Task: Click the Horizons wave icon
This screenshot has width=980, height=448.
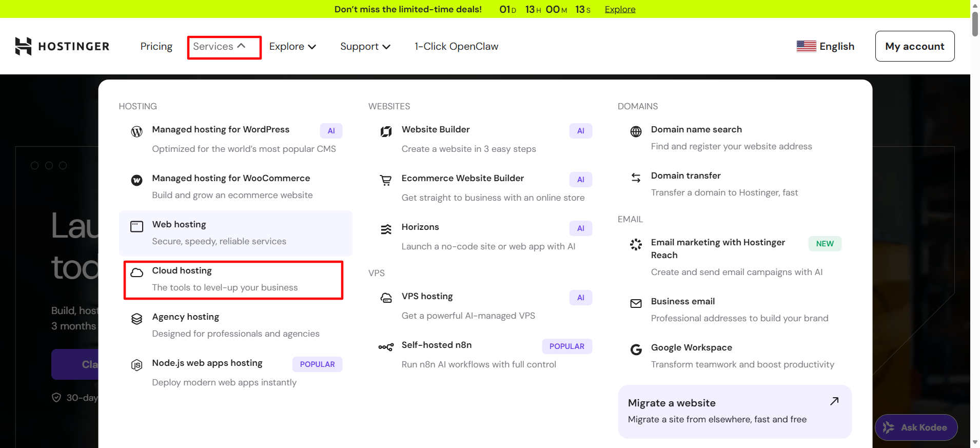Action: [386, 229]
